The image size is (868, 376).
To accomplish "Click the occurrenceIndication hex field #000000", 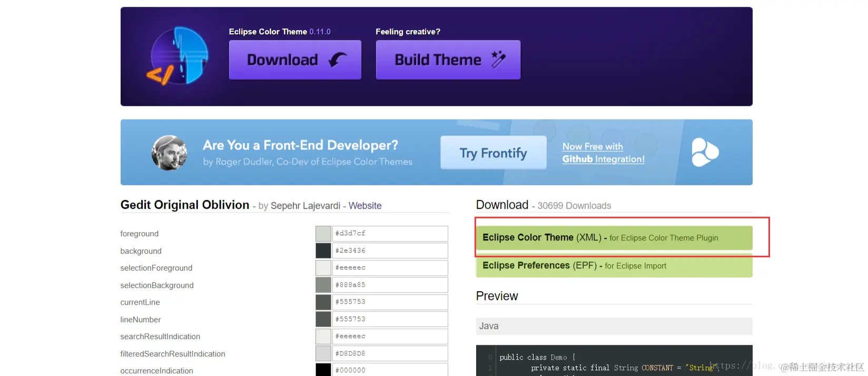I will tap(390, 370).
